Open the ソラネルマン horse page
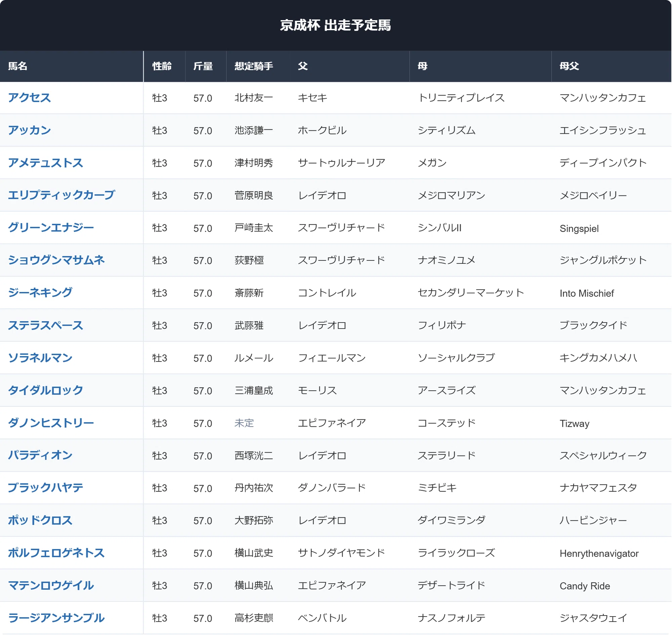672x635 pixels. 40,358
